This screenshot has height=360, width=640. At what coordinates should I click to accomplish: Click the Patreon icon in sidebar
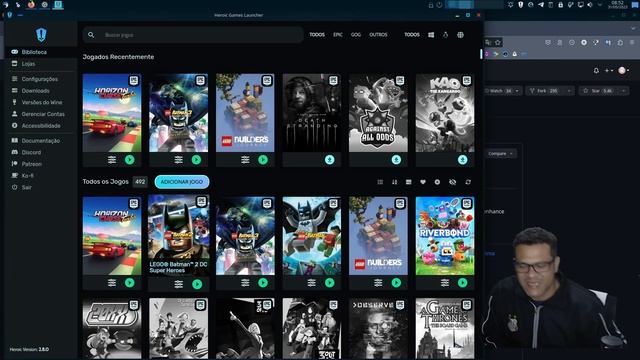point(15,164)
